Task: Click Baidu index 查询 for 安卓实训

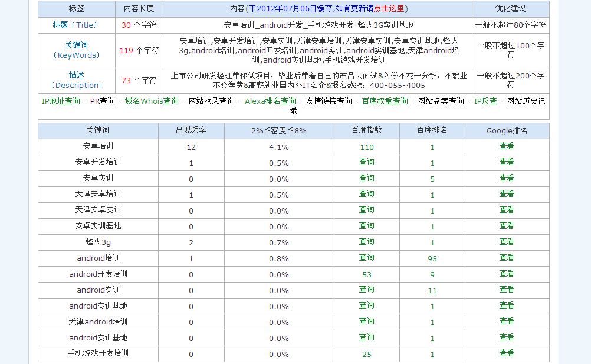Action: [x=367, y=178]
